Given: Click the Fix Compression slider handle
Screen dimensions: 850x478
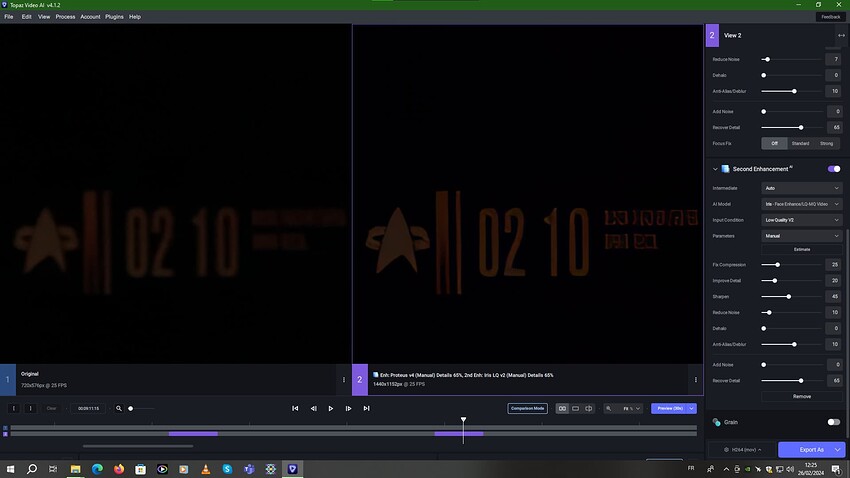Looking at the screenshot, I should [777, 265].
